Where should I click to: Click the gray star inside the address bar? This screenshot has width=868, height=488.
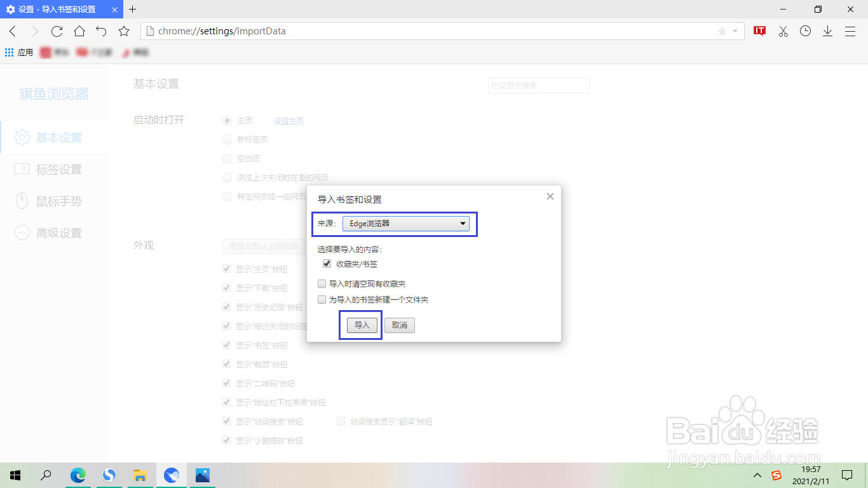[722, 31]
